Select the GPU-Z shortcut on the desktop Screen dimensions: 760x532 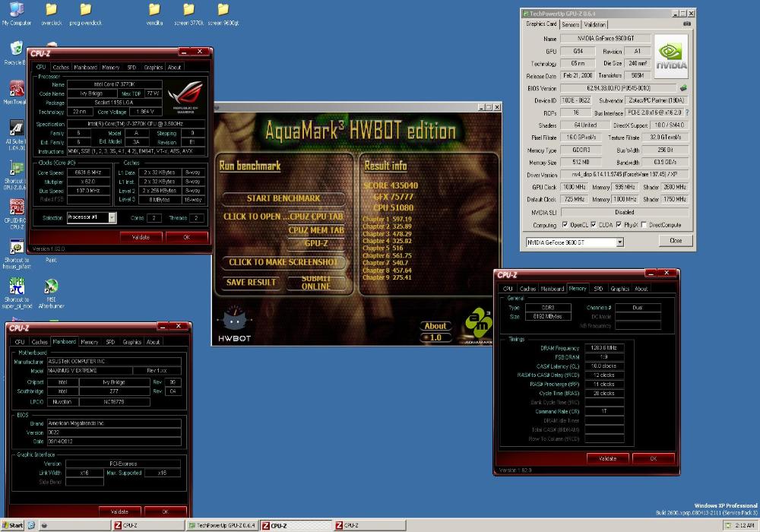click(x=15, y=176)
